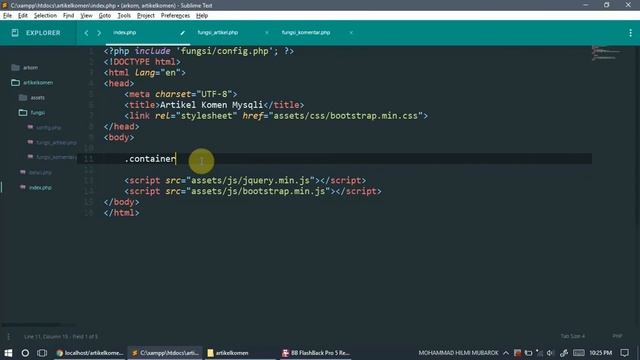Switch to Chrome localhost/artikelkomen window

pos(90,353)
